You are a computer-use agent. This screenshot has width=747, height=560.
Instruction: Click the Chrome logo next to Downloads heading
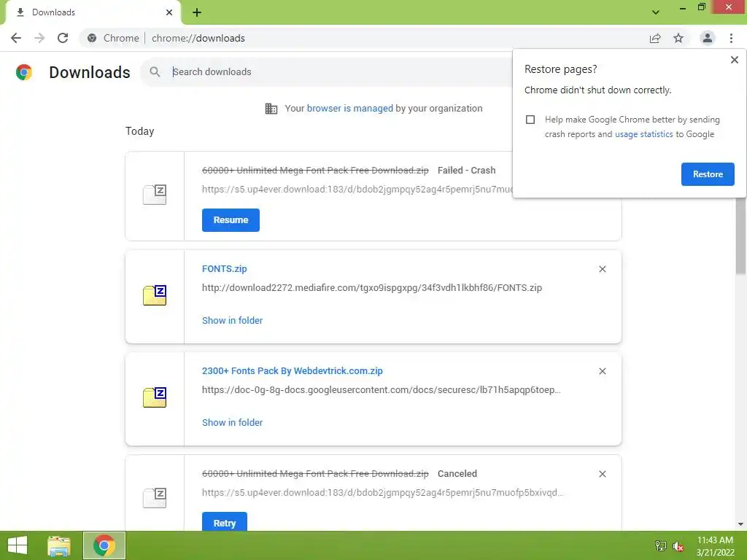pyautogui.click(x=24, y=72)
